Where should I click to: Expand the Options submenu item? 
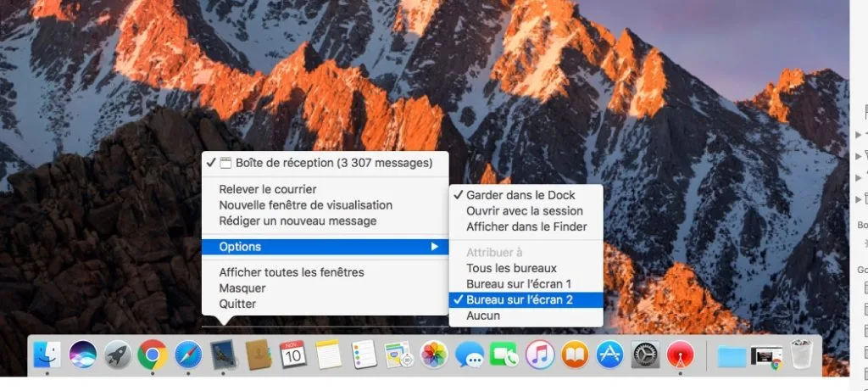click(x=325, y=247)
